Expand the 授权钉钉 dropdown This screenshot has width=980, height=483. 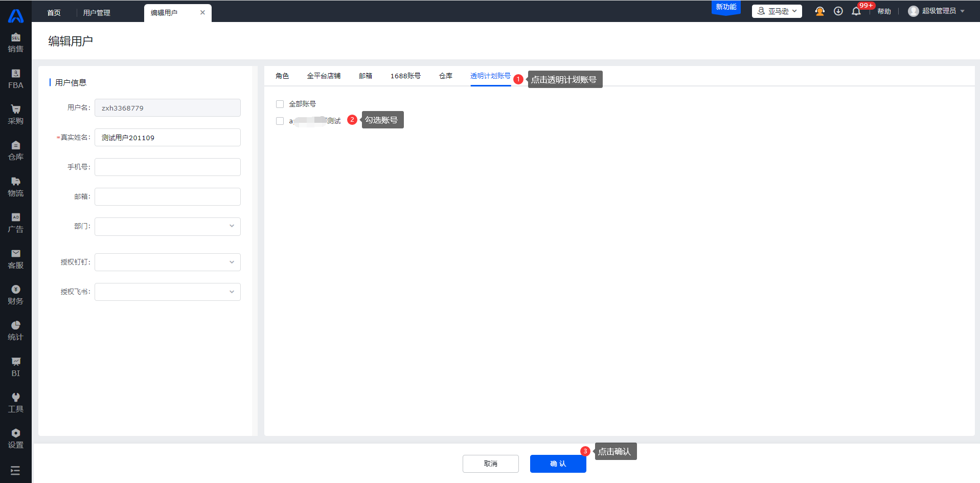[168, 262]
